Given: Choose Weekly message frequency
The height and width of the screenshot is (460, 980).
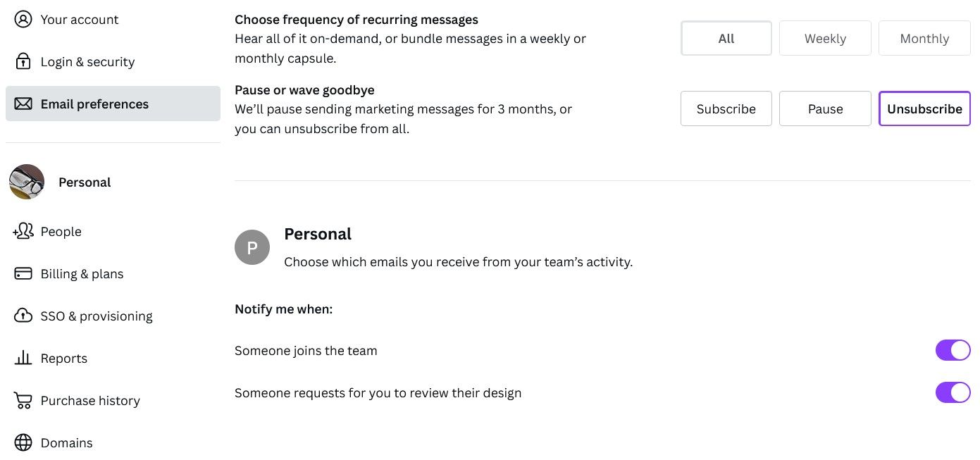Looking at the screenshot, I should click(x=825, y=39).
